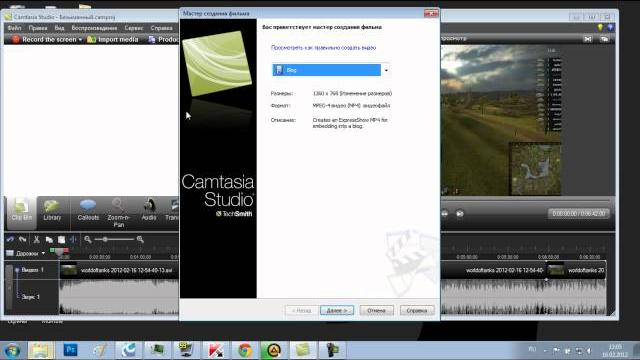Expand the Record the screen dropdown arrow
Screen dimensions: 640x360
click(80, 40)
